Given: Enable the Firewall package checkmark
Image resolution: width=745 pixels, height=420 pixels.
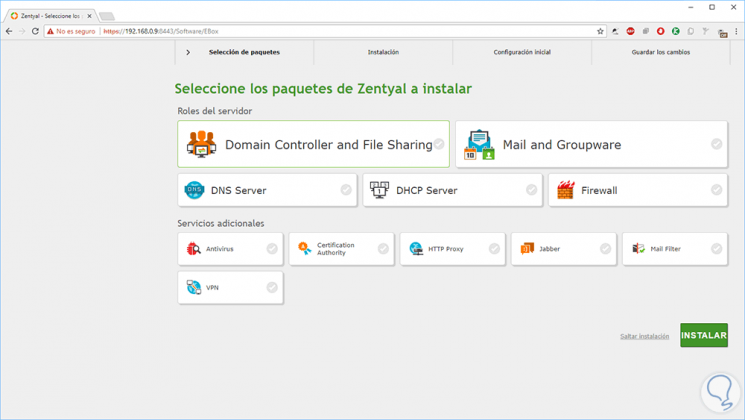Looking at the screenshot, I should click(x=716, y=190).
